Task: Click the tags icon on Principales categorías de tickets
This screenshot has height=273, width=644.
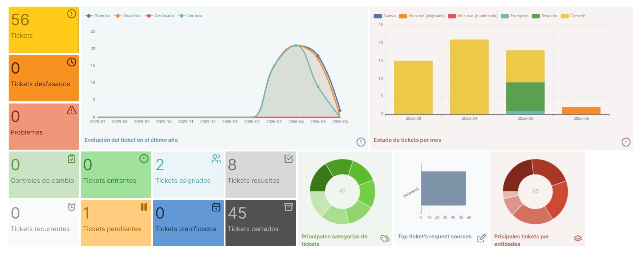Action: (x=385, y=239)
